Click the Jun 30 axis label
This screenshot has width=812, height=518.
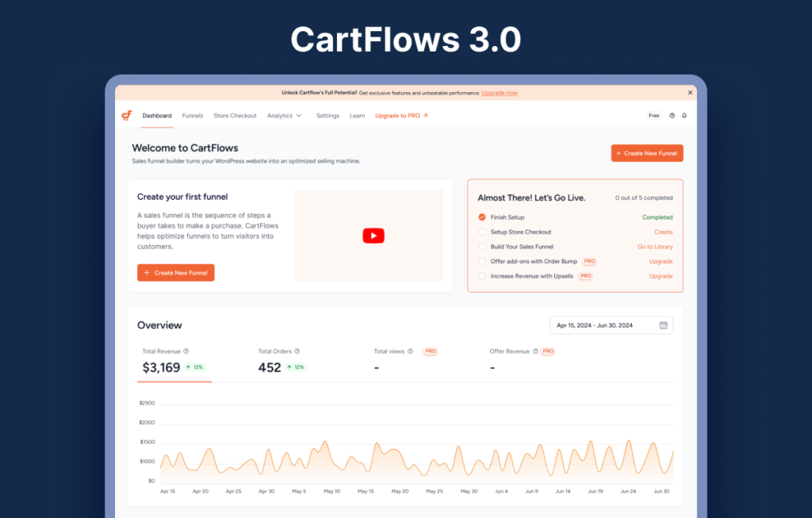point(661,491)
